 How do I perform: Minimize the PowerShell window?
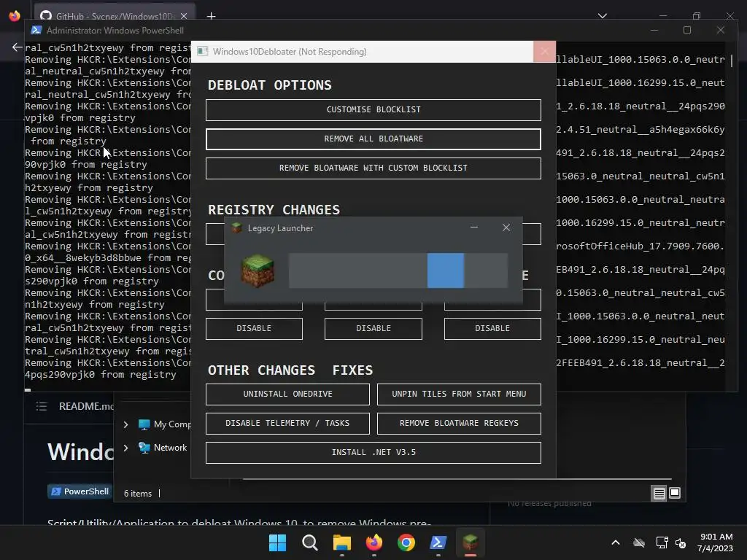(x=654, y=30)
